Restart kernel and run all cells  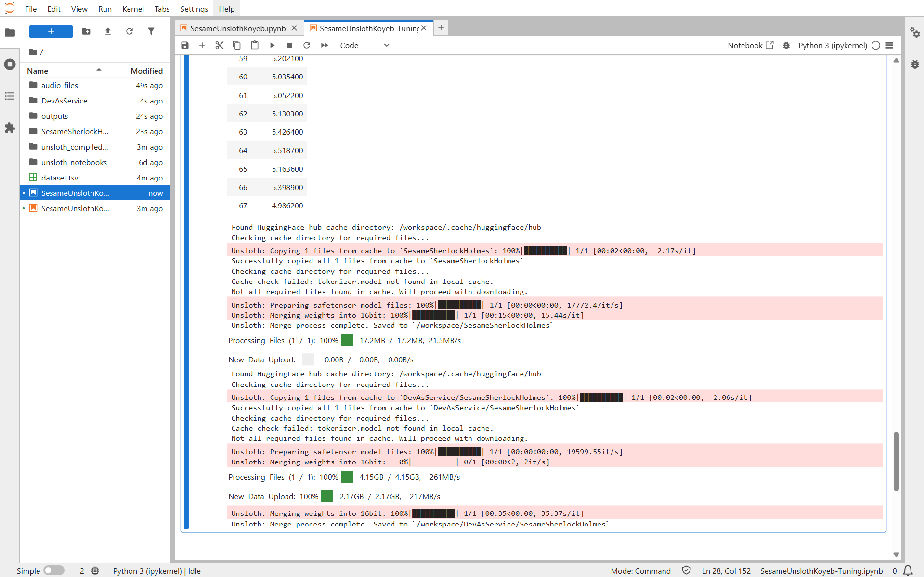coord(325,45)
